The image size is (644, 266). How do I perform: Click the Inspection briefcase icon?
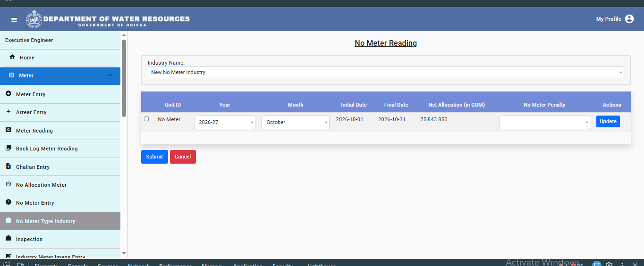point(8,239)
